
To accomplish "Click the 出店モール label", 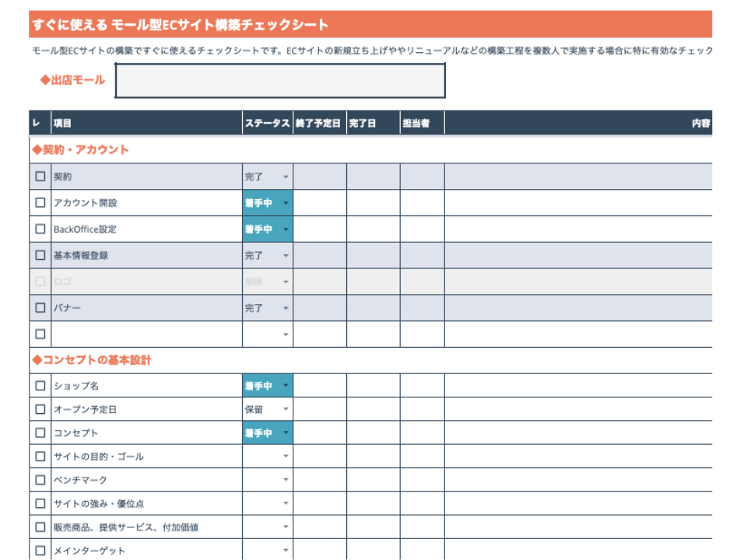I will coord(72,80).
